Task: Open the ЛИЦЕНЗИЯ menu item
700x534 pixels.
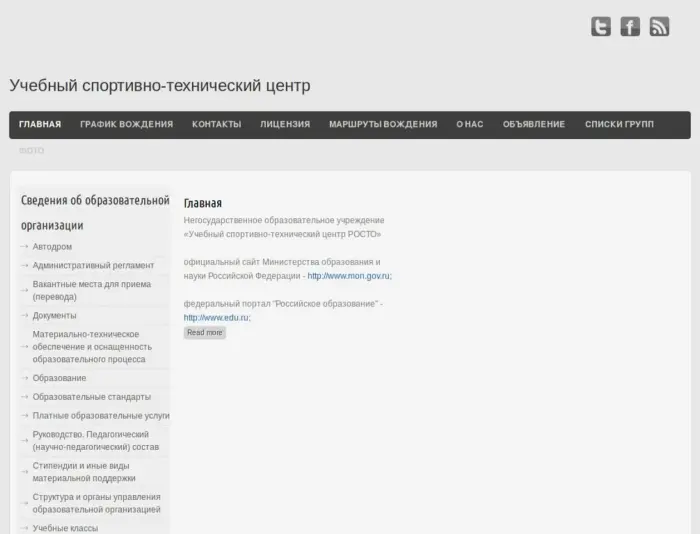Action: 285,125
